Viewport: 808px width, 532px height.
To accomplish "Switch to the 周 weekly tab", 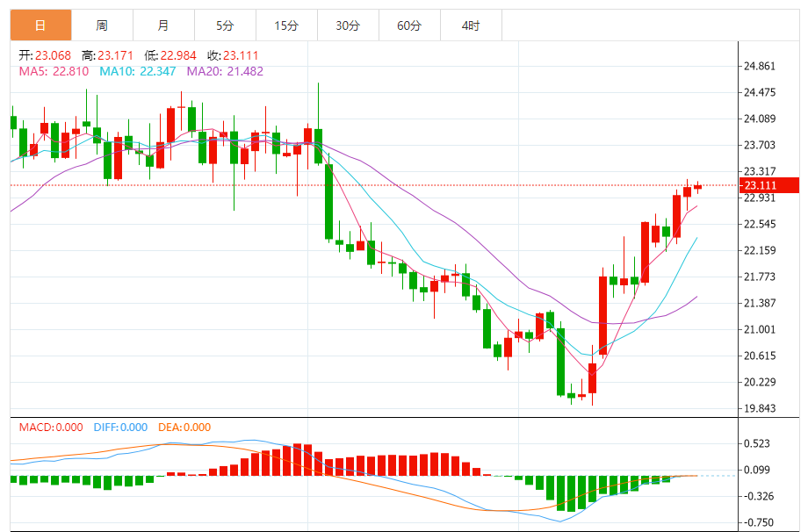I will click(102, 25).
